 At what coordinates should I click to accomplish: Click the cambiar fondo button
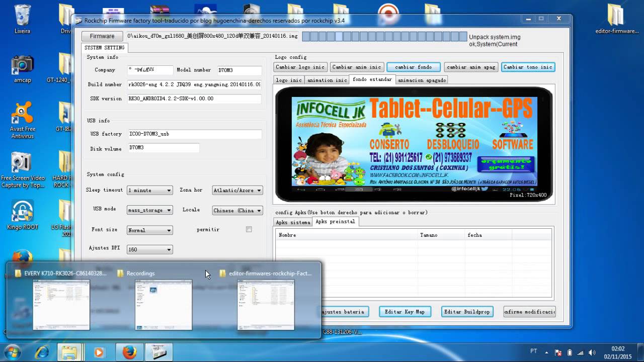click(x=414, y=67)
